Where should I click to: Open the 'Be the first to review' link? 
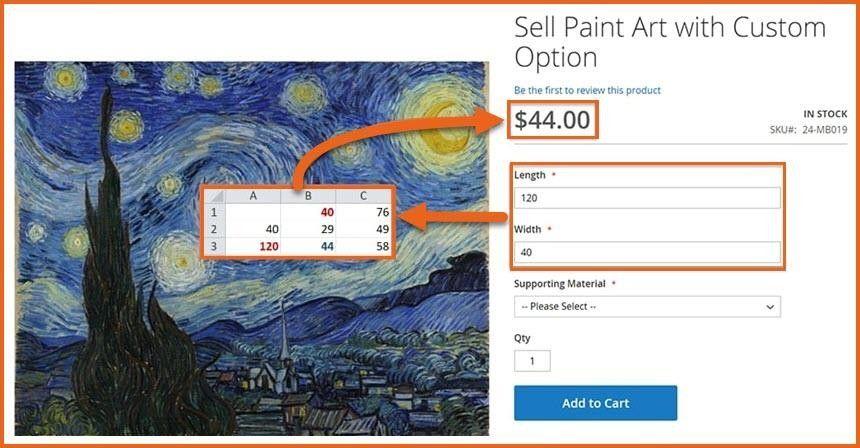click(x=587, y=90)
